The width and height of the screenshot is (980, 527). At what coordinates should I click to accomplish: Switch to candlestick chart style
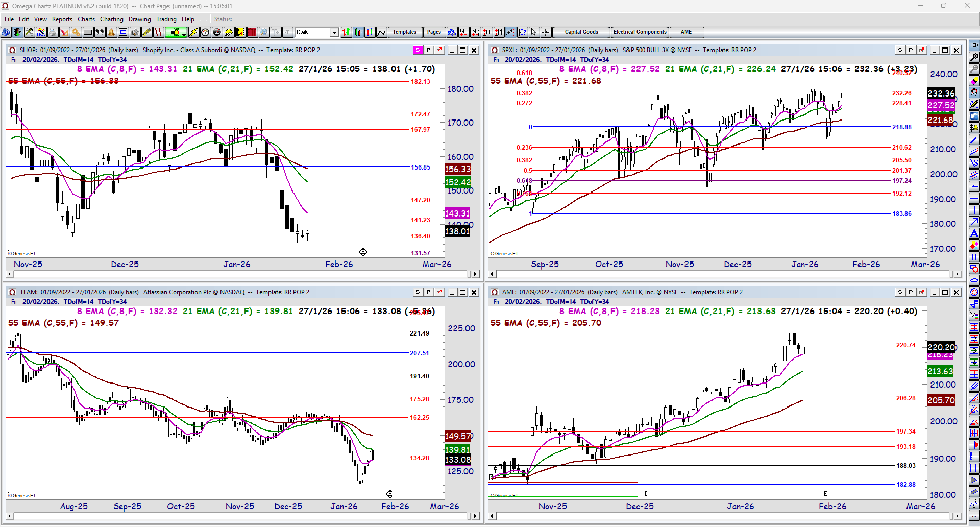[x=358, y=32]
